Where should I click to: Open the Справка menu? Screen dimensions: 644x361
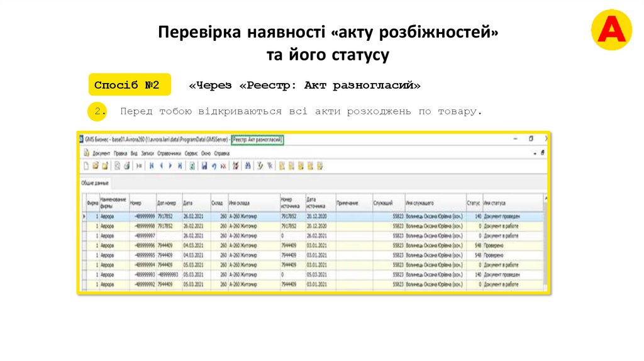pyautogui.click(x=222, y=153)
